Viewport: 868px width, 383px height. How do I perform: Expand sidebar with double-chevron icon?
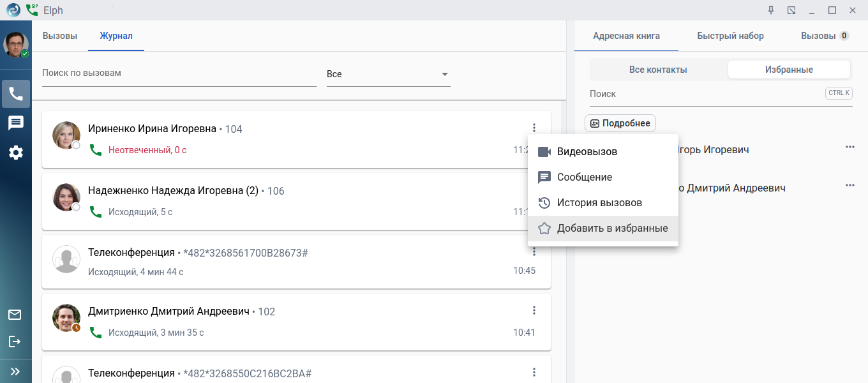(x=15, y=371)
